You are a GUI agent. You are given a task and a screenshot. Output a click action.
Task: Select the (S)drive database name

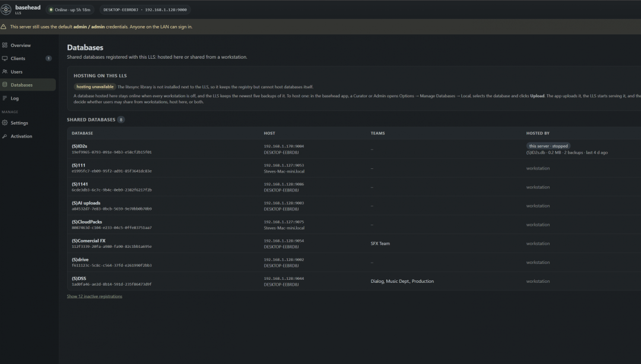[x=80, y=260]
